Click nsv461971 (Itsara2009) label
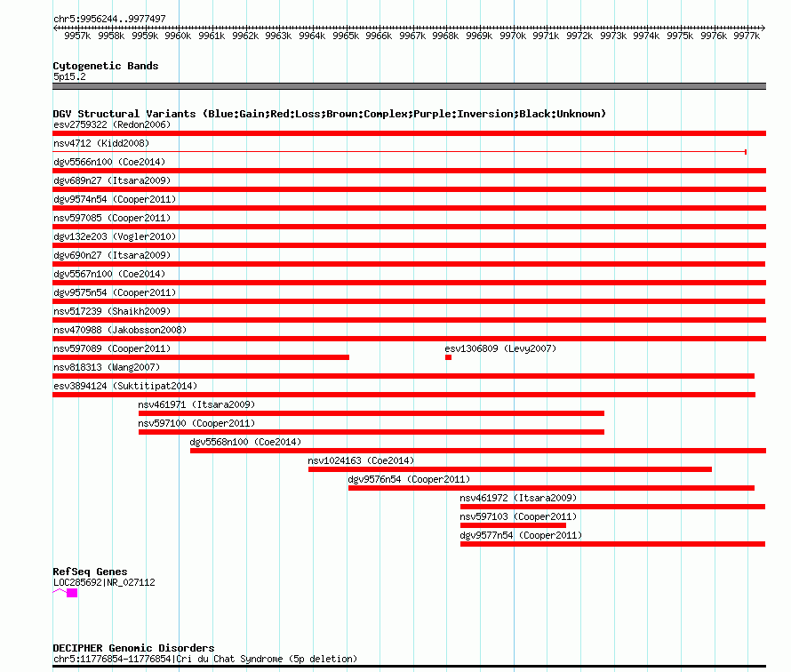Viewport: 791px width, 672px height. (196, 404)
